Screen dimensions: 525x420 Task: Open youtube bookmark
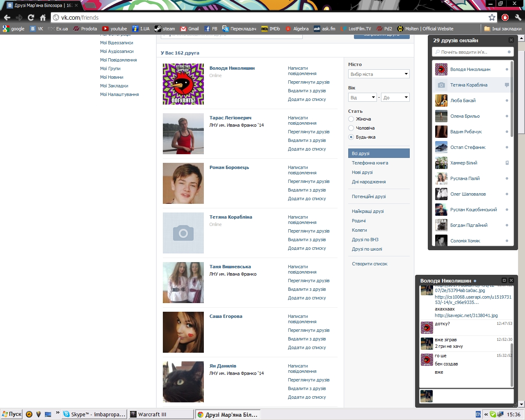point(115,29)
